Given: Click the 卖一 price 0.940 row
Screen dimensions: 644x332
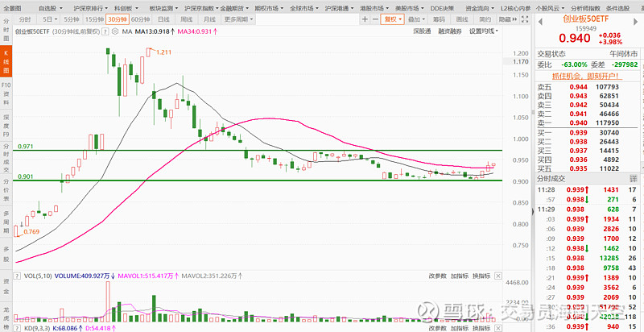Looking at the screenshot, I should (588, 123).
